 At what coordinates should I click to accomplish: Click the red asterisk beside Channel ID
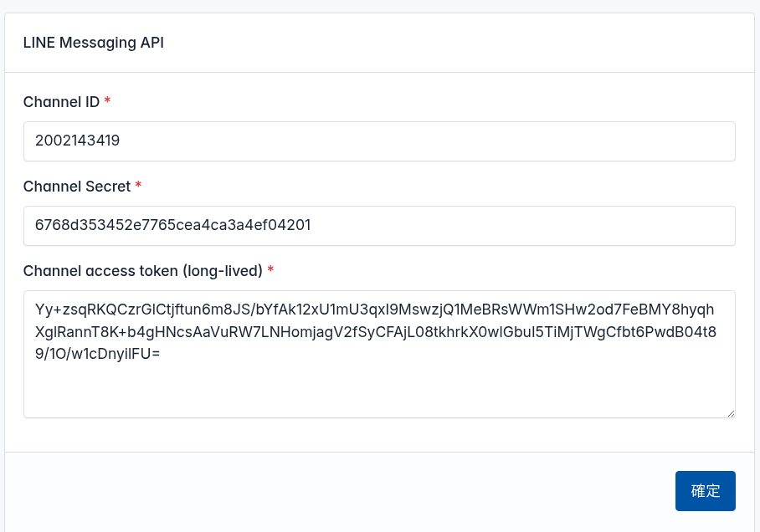[x=108, y=100]
